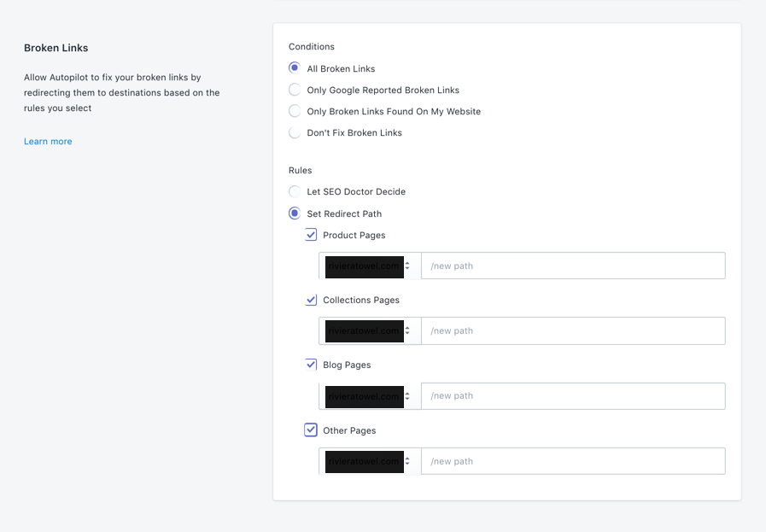
Task: Open the Learn more link
Action: (48, 141)
